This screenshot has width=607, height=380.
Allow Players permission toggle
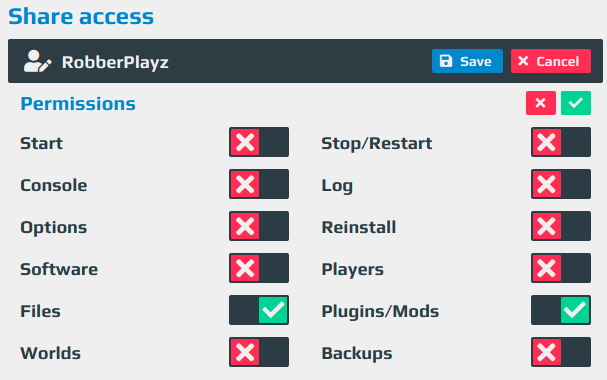561,268
